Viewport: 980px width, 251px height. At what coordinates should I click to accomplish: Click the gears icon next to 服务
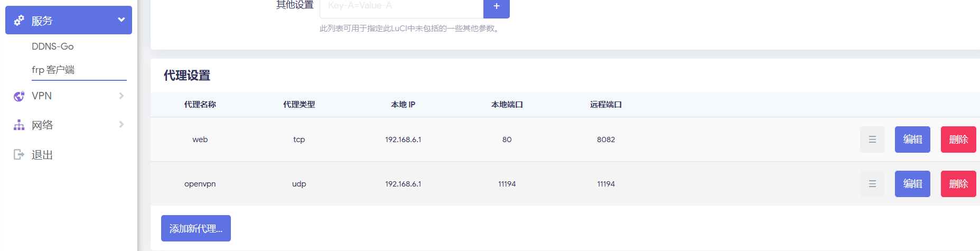tap(19, 21)
